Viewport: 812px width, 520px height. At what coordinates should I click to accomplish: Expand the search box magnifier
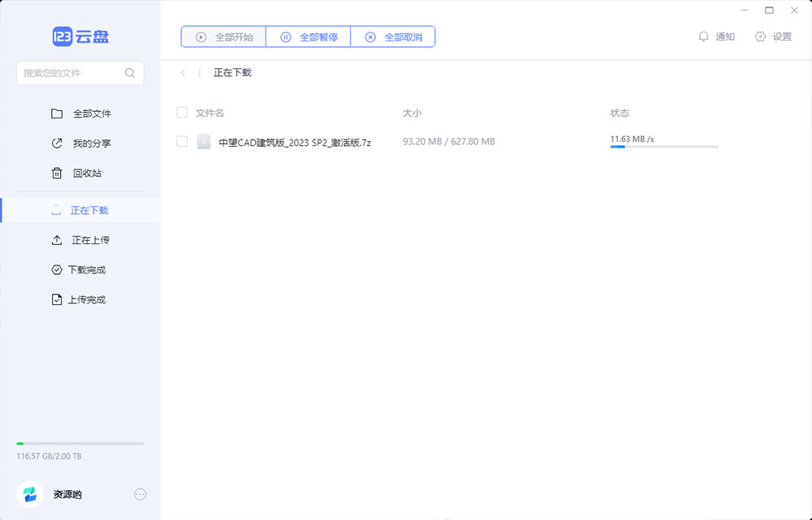pos(130,73)
